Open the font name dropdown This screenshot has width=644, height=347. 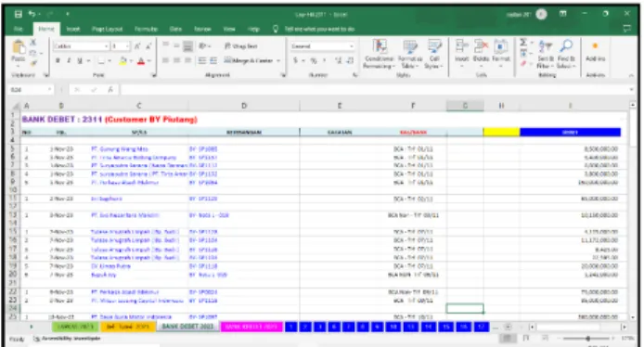107,46
